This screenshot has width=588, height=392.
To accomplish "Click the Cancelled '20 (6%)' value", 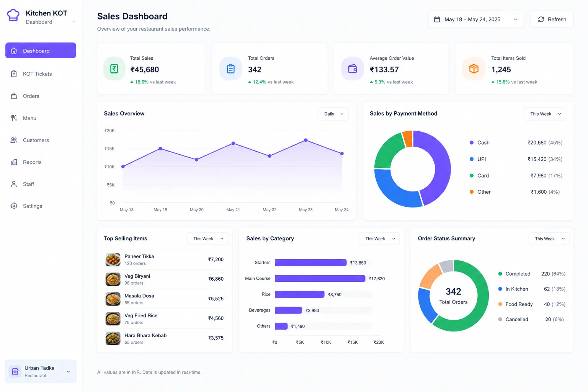I will (554, 319).
